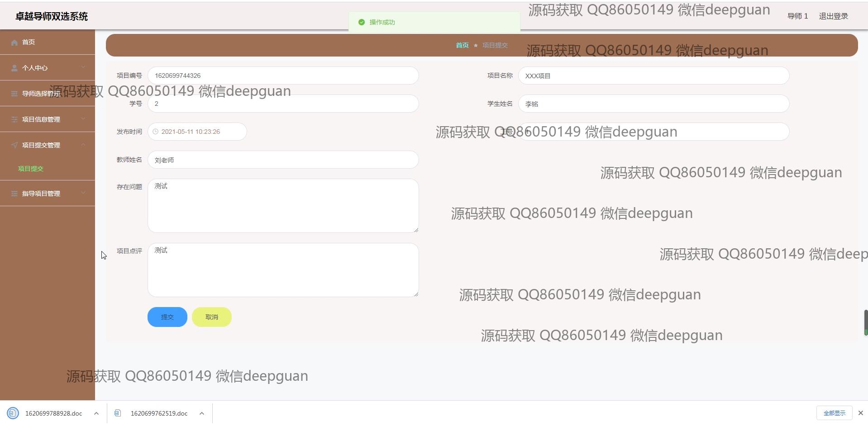
Task: Click the 教师姓名 input with 刘老师
Action: pyautogui.click(x=283, y=160)
